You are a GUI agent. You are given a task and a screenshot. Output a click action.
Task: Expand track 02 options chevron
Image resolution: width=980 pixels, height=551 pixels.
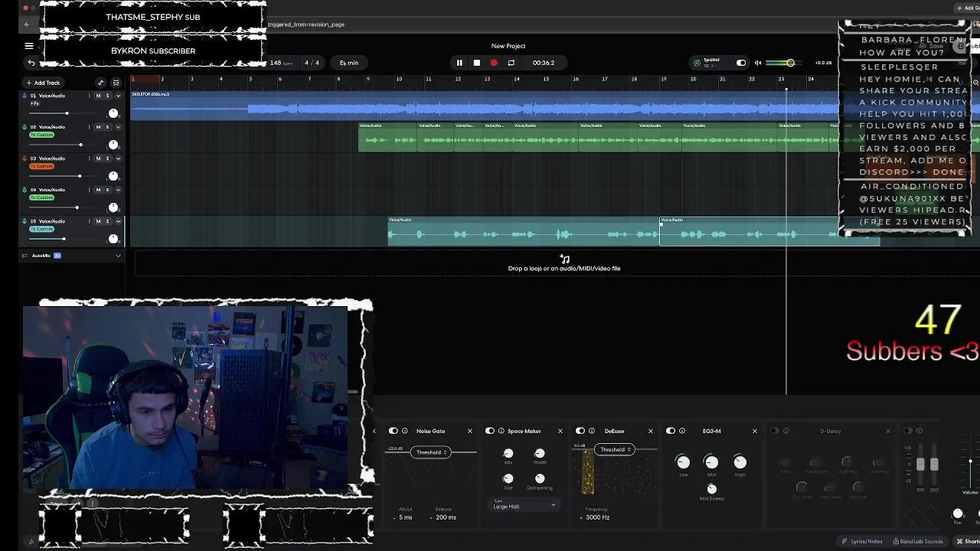(x=118, y=127)
